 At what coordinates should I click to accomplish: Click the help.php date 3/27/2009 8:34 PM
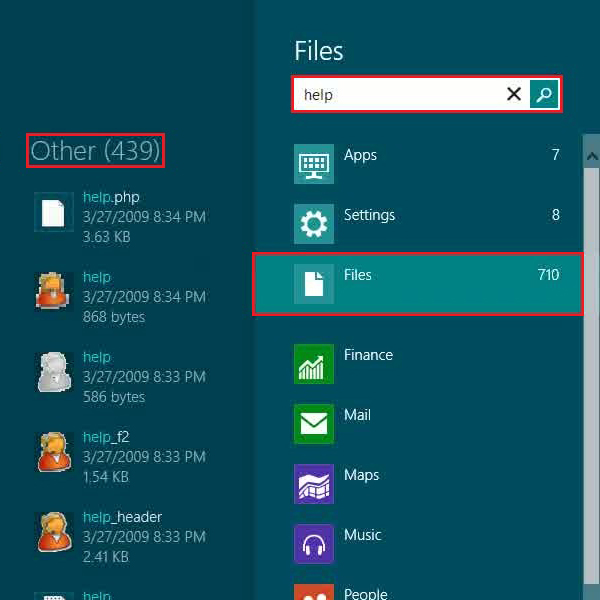click(x=144, y=217)
